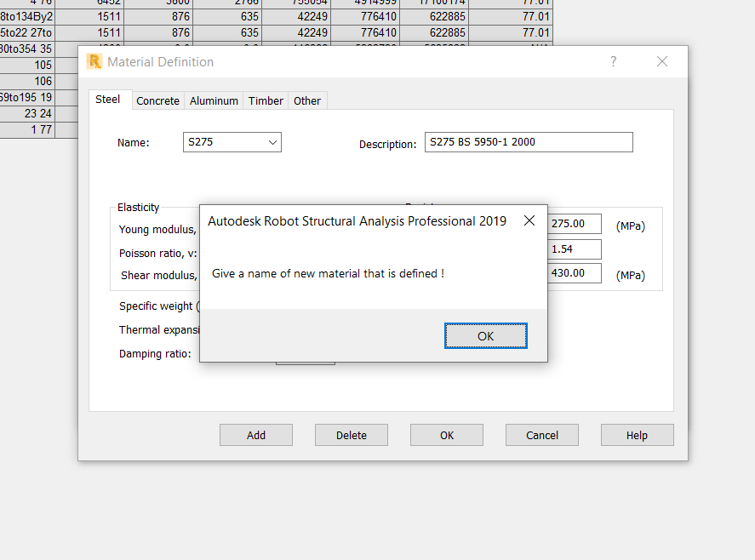Click the 275.00 MPa value field
The height and width of the screenshot is (560, 755).
click(x=573, y=223)
